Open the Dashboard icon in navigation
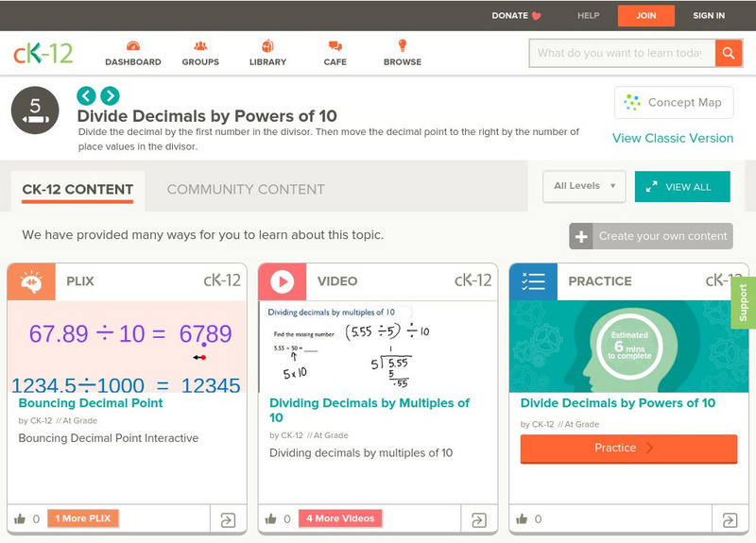The image size is (756, 543). pos(133,45)
